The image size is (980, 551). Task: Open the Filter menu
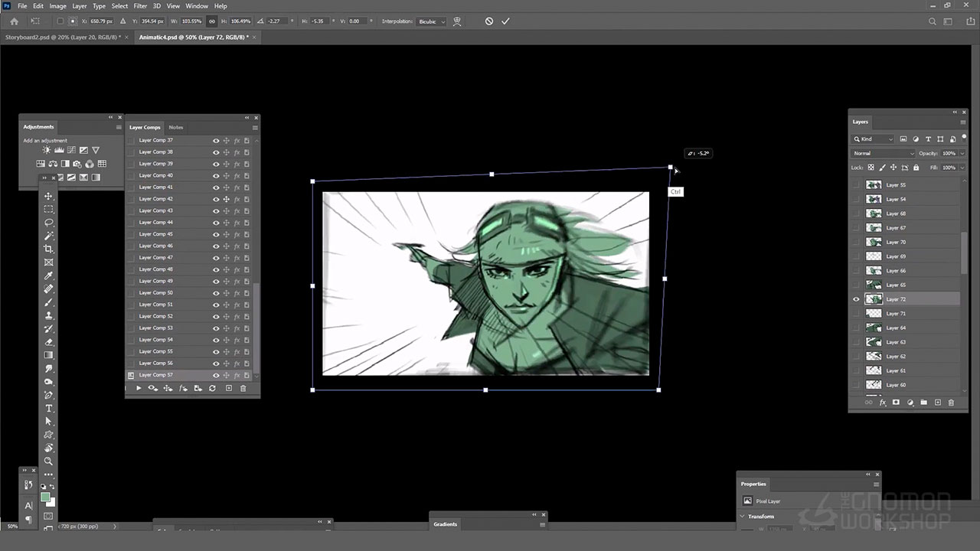(x=140, y=6)
